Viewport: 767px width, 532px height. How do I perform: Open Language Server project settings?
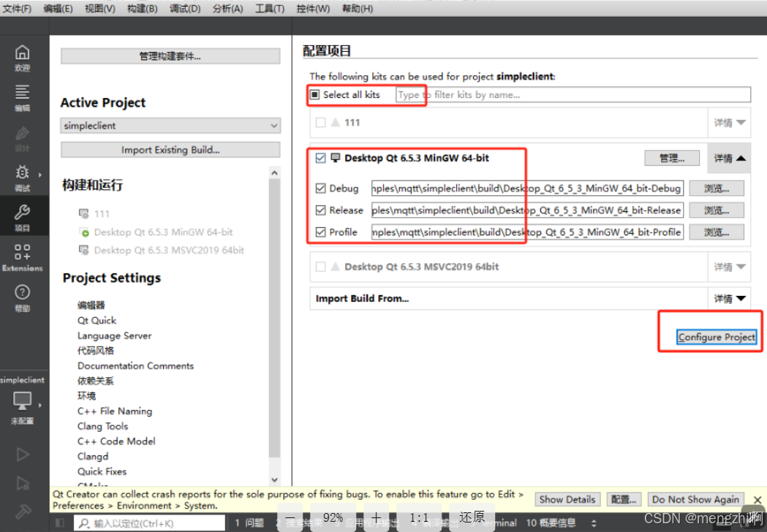coord(115,335)
